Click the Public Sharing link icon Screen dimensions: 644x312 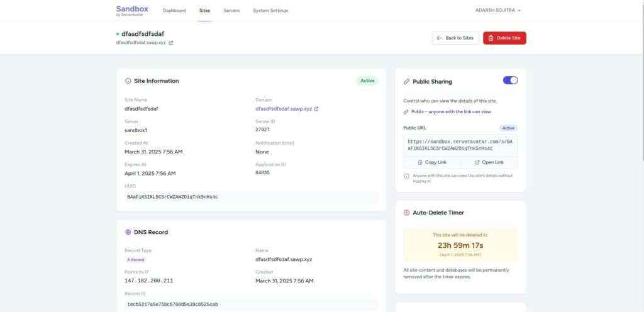(406, 81)
